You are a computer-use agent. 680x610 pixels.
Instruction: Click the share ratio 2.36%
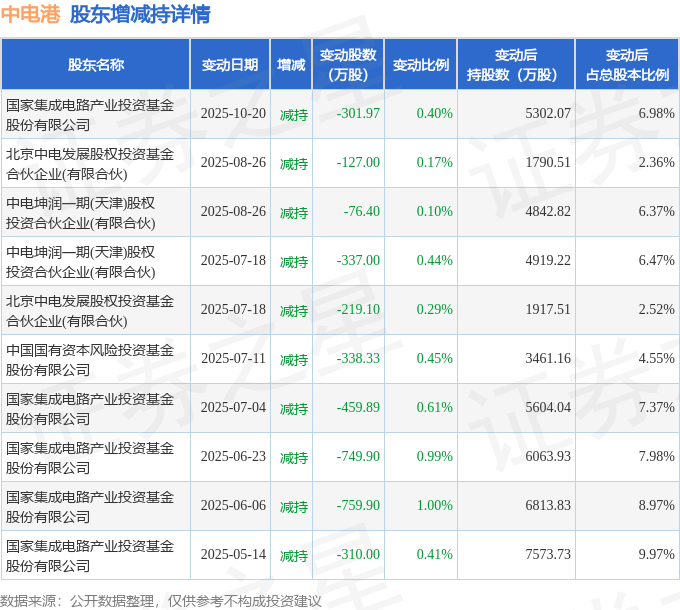[x=657, y=162]
